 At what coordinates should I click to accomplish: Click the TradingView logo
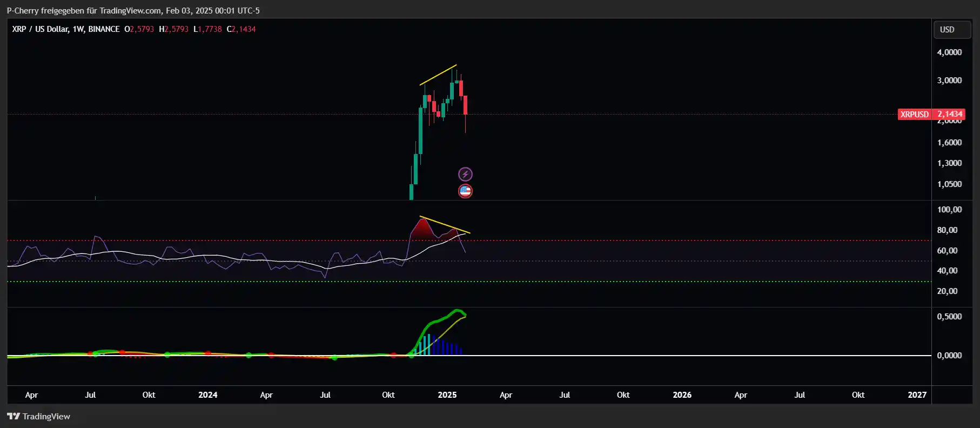coord(39,416)
